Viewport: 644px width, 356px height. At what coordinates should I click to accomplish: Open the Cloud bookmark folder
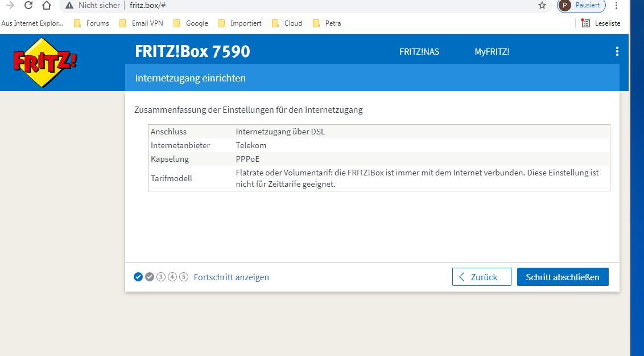287,23
